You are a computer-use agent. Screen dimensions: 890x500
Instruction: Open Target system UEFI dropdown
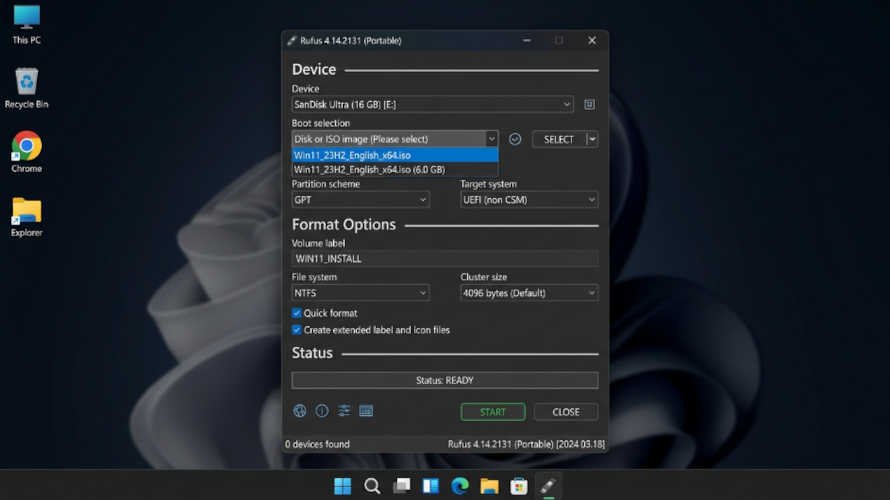coord(529,200)
